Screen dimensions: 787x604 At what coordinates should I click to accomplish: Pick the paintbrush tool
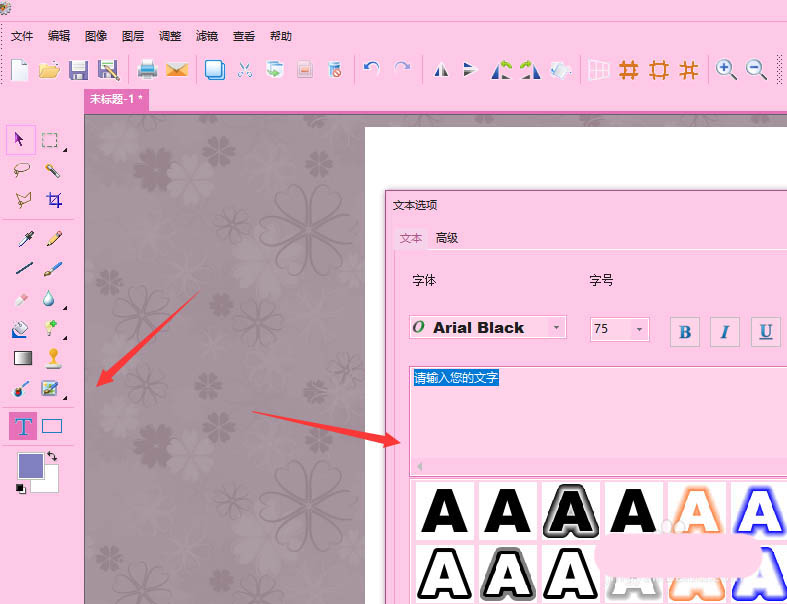[x=53, y=269]
